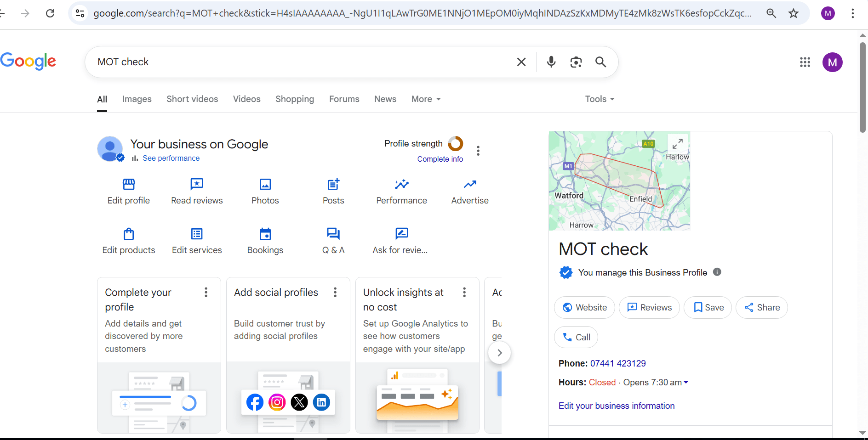Open Unlock insights at no cost card
Screen dimensions: 868x440
coord(417,355)
